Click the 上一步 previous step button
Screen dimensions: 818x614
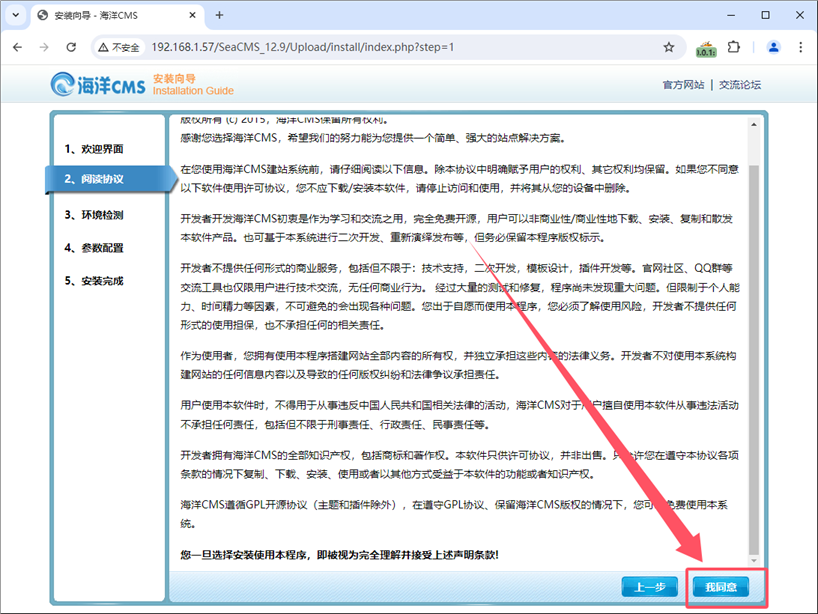pyautogui.click(x=651, y=586)
